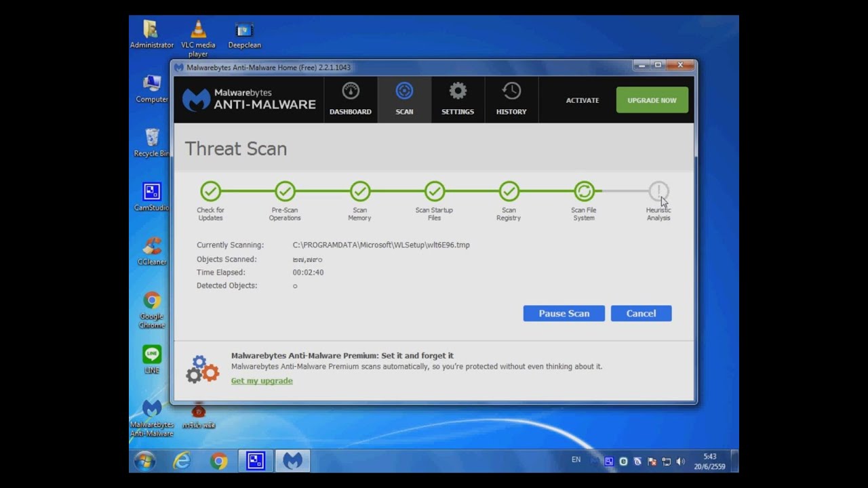868x488 pixels.
Task: Select the VLC media player desktop icon
Action: [x=198, y=39]
